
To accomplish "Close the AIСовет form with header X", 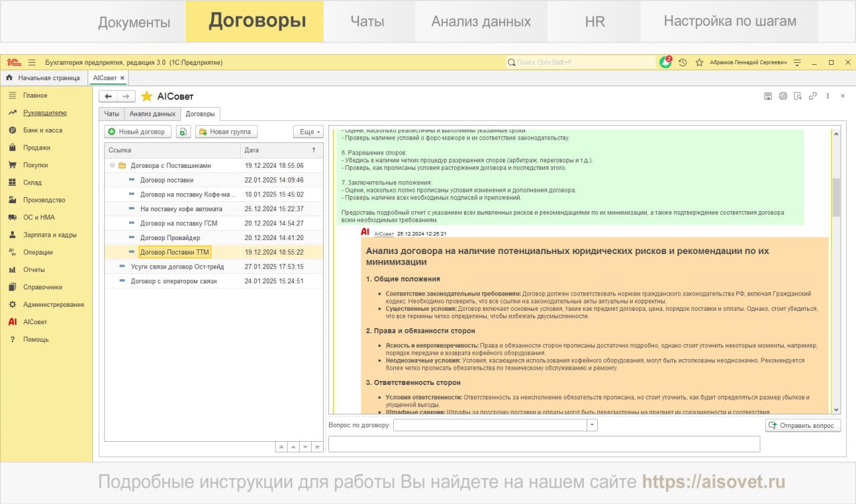I will pos(843,96).
